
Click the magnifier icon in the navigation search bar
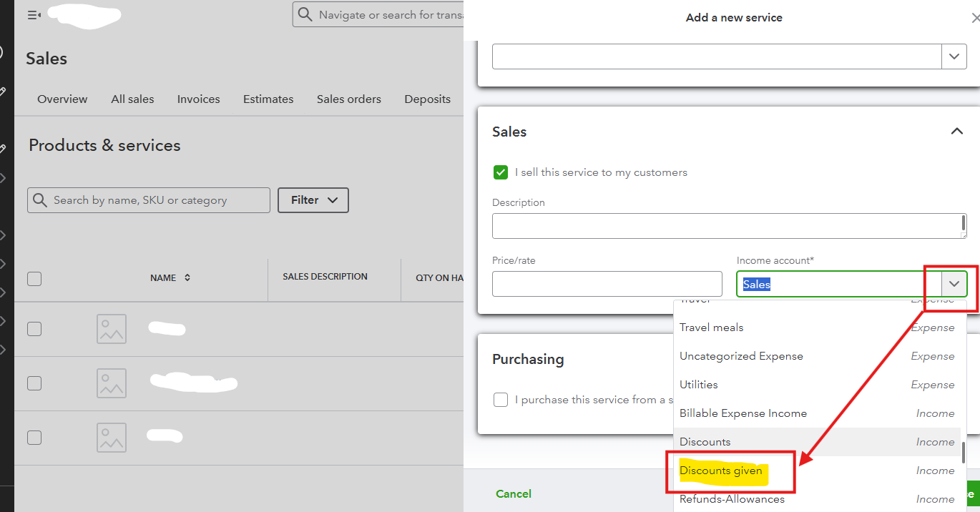(305, 15)
